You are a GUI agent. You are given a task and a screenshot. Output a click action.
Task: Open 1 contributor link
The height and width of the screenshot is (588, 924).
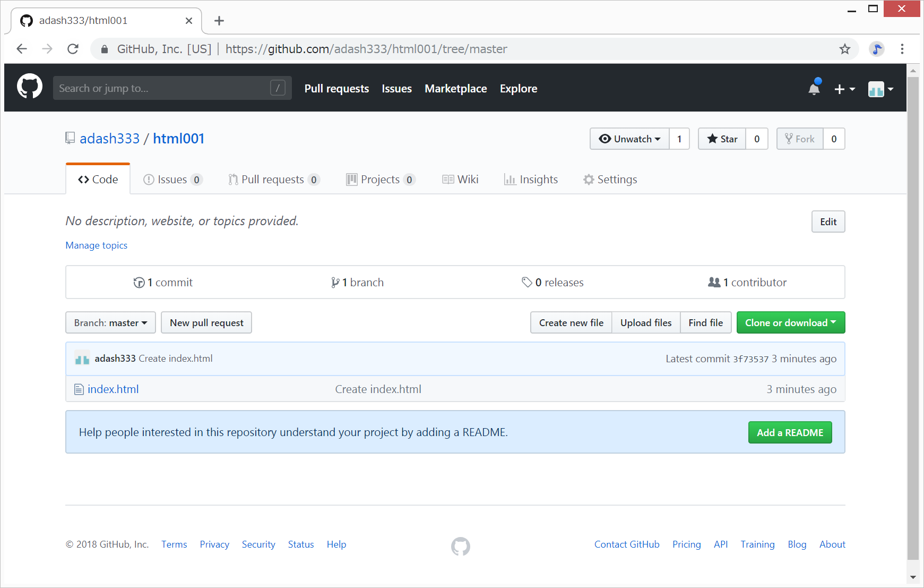pyautogui.click(x=747, y=283)
